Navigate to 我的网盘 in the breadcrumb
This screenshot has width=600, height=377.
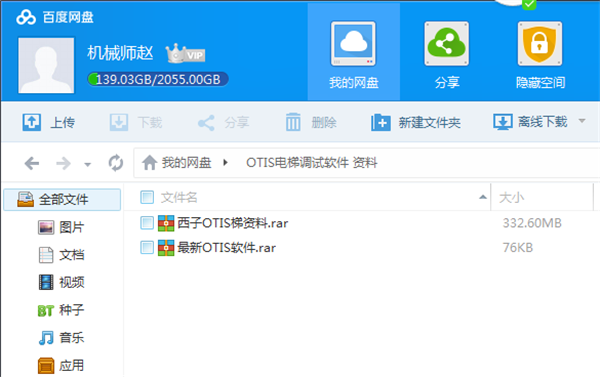186,163
